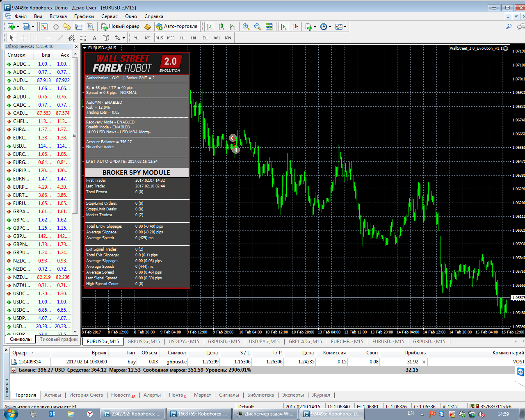Select the crosshair tool
525x420 pixels.
point(23,38)
